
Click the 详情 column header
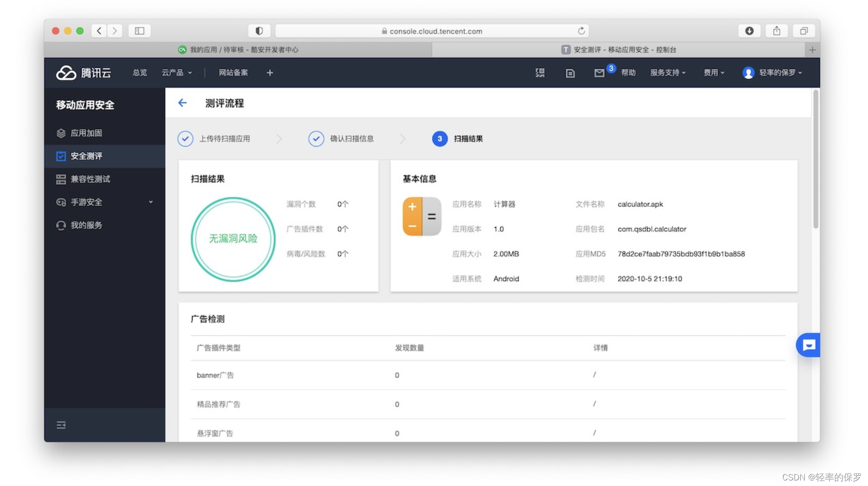click(x=600, y=348)
